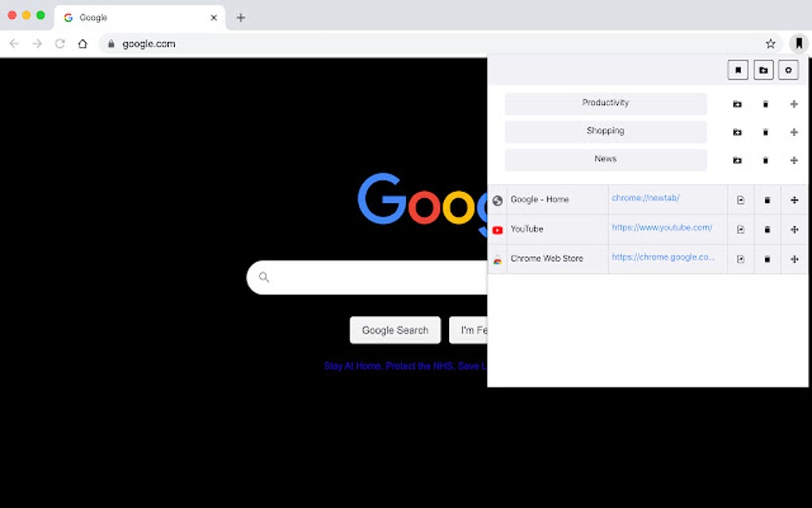Delete the Chrome Web Store bookmark
The width and height of the screenshot is (812, 508).
click(767, 259)
